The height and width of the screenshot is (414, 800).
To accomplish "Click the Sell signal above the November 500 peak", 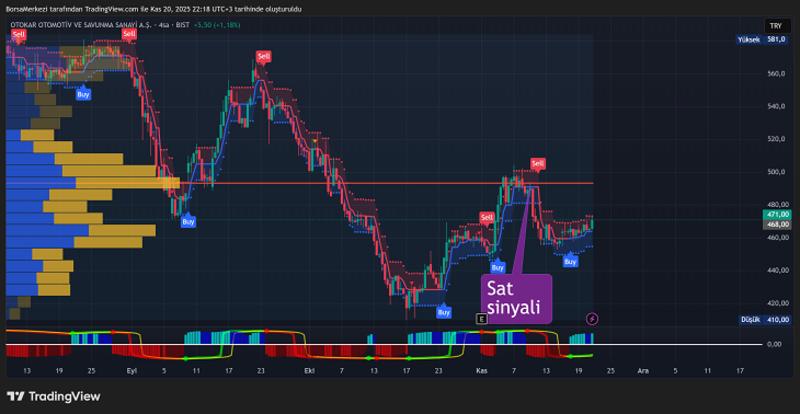I will coord(538,164).
